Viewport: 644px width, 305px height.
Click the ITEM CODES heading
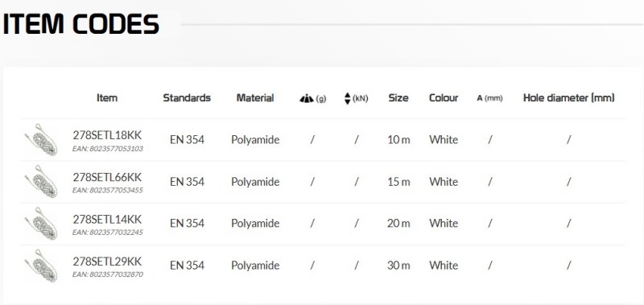(81, 24)
